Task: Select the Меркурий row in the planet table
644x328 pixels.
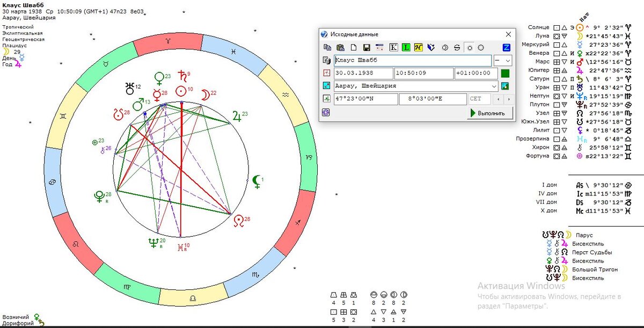Action: pos(576,44)
